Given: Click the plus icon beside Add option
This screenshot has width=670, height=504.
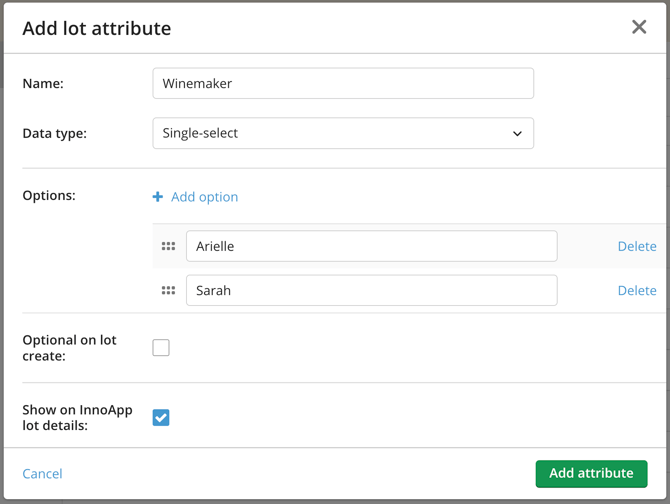Looking at the screenshot, I should pyautogui.click(x=158, y=197).
